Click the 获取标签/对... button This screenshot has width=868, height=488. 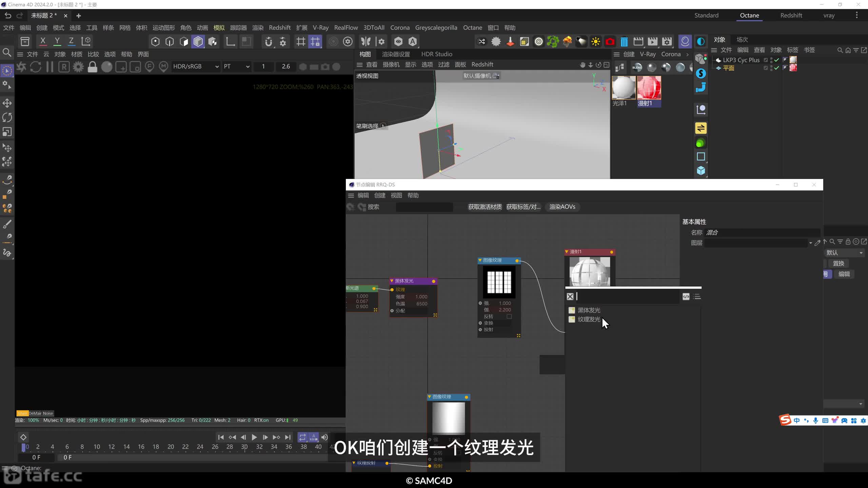[523, 207]
